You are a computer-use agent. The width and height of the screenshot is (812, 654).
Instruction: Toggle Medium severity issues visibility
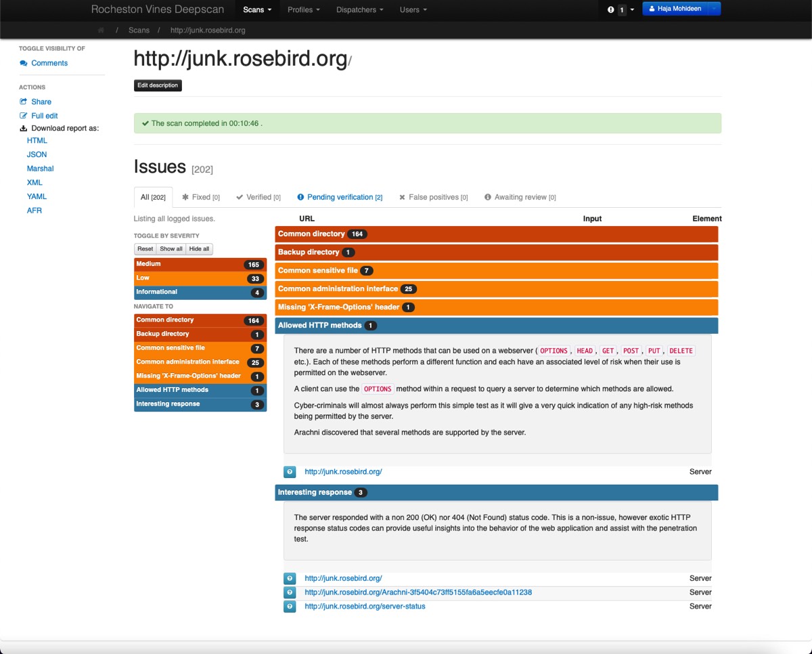click(x=200, y=264)
